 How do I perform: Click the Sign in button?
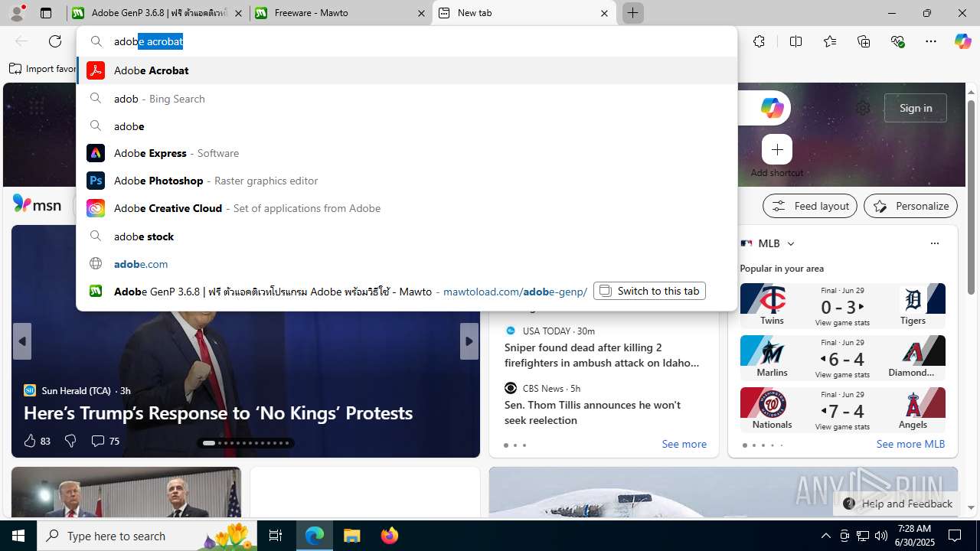point(916,108)
